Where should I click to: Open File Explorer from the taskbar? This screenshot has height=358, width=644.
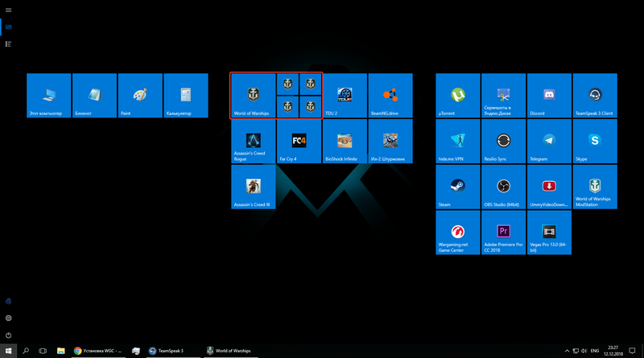point(61,351)
